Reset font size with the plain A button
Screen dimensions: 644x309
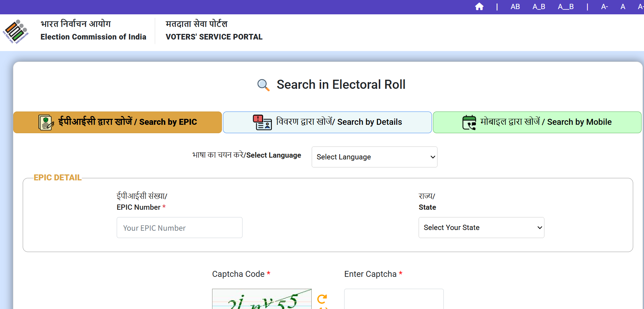[623, 7]
